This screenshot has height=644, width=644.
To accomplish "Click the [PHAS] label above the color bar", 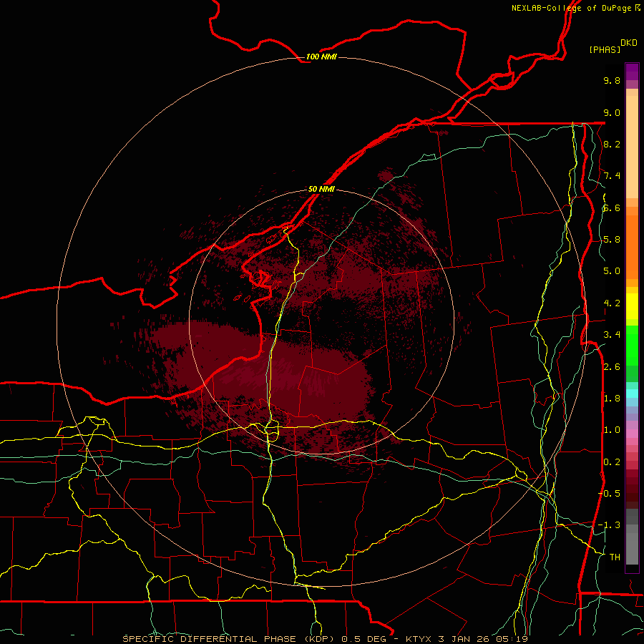I will tap(605, 49).
